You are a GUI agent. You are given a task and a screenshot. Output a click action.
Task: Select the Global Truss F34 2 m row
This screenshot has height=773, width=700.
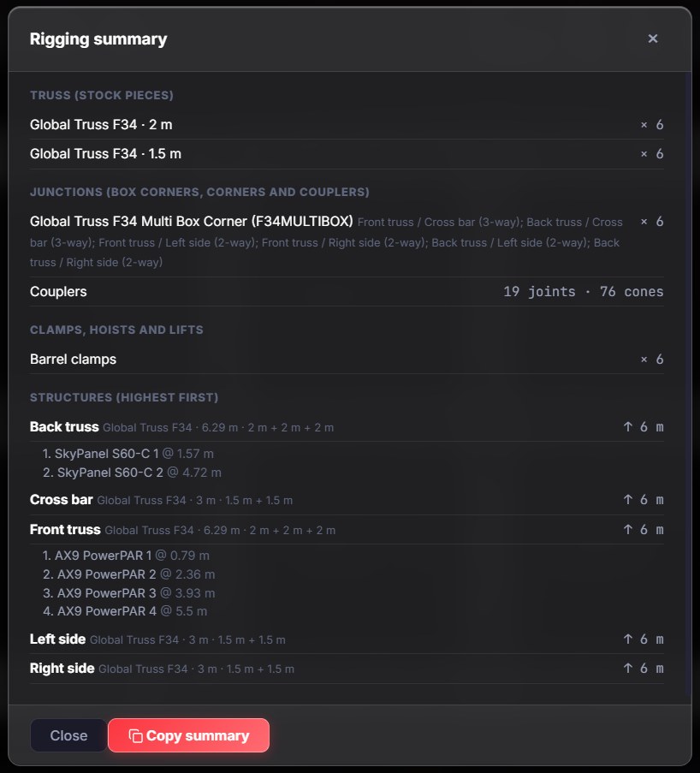[x=347, y=125]
